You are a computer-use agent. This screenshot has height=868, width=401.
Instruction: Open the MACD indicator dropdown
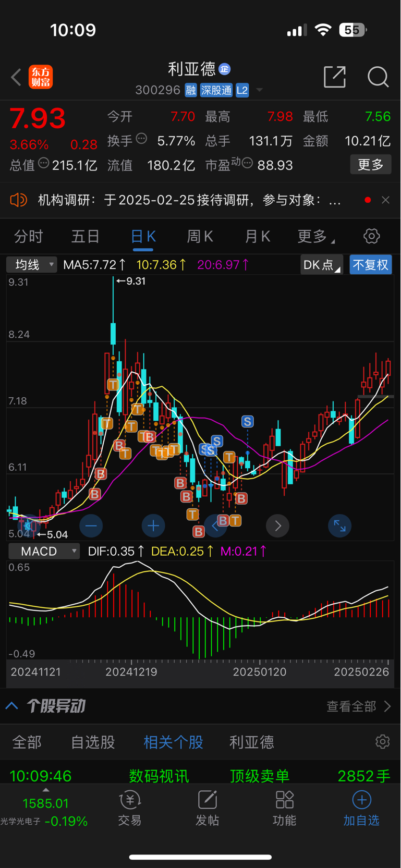[44, 551]
